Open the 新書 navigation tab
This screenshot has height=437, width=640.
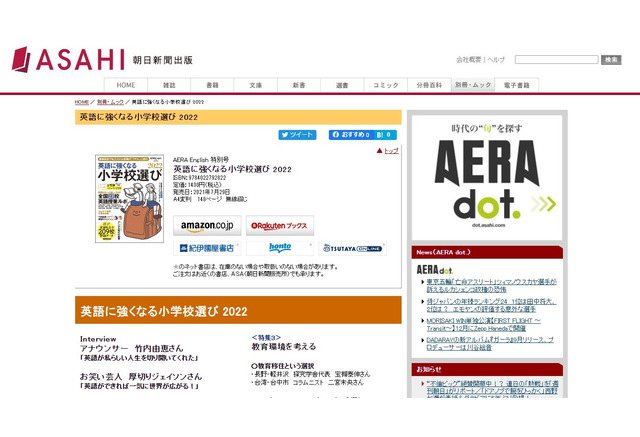pyautogui.click(x=299, y=85)
